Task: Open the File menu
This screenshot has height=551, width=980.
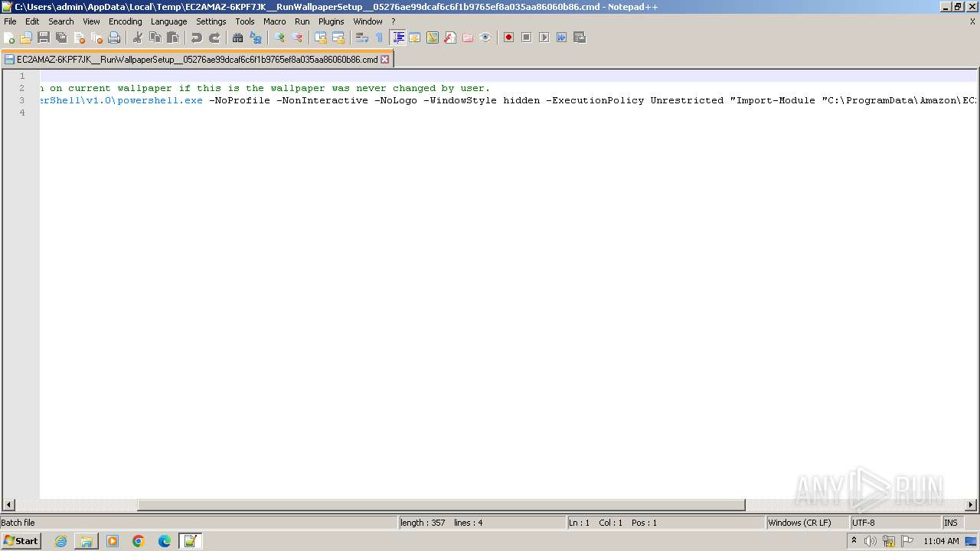Action: (10, 21)
